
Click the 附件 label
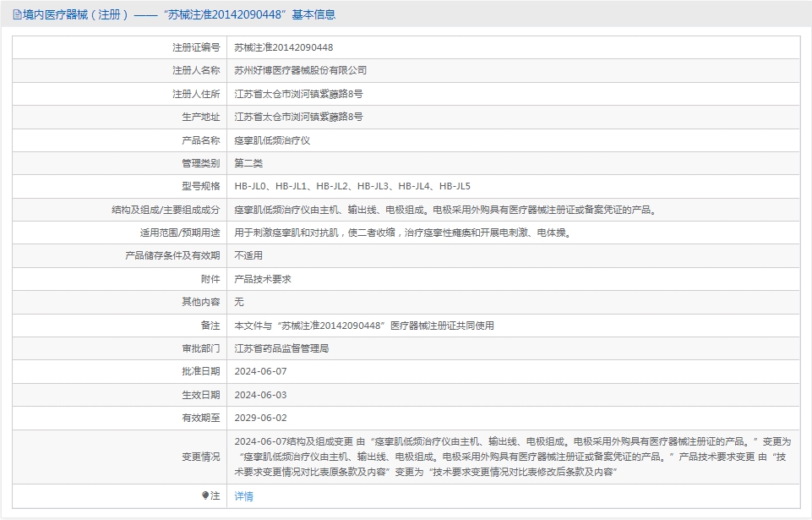coord(210,279)
